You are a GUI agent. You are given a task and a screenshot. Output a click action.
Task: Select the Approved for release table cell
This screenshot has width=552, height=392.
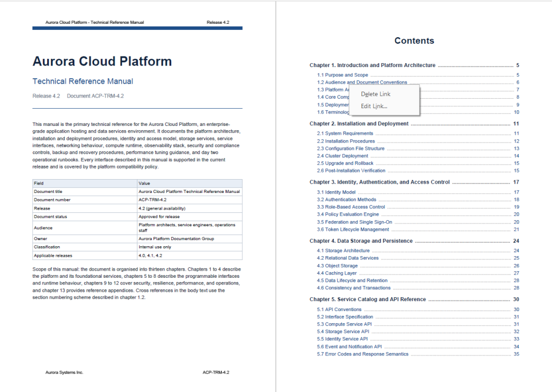coord(190,217)
